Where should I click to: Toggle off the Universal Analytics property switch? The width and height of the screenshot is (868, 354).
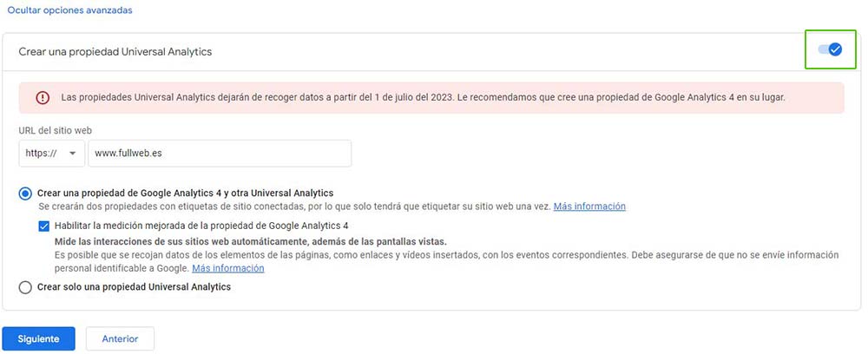[830, 49]
